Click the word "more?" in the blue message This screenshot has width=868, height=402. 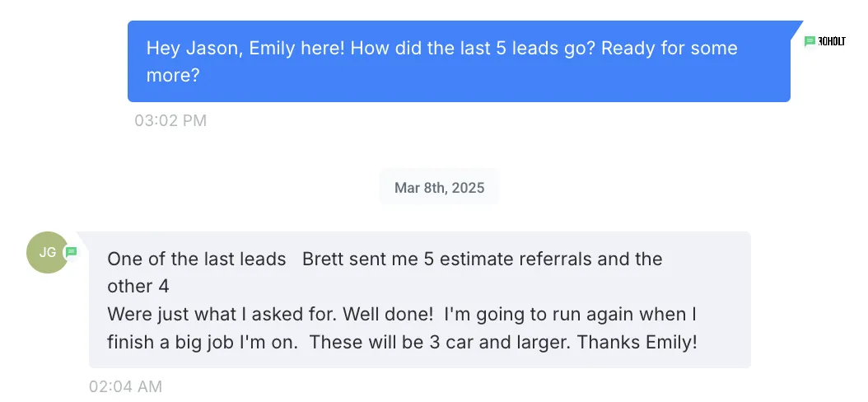(172, 76)
